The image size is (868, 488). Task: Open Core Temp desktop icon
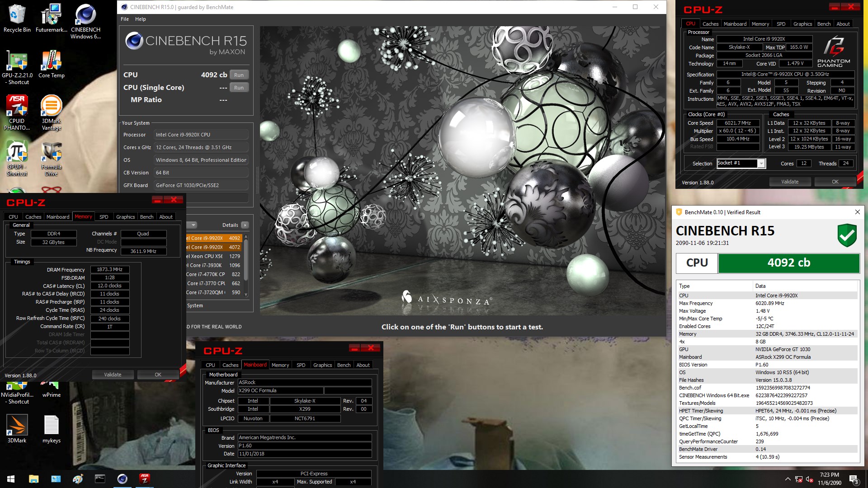coord(51,64)
